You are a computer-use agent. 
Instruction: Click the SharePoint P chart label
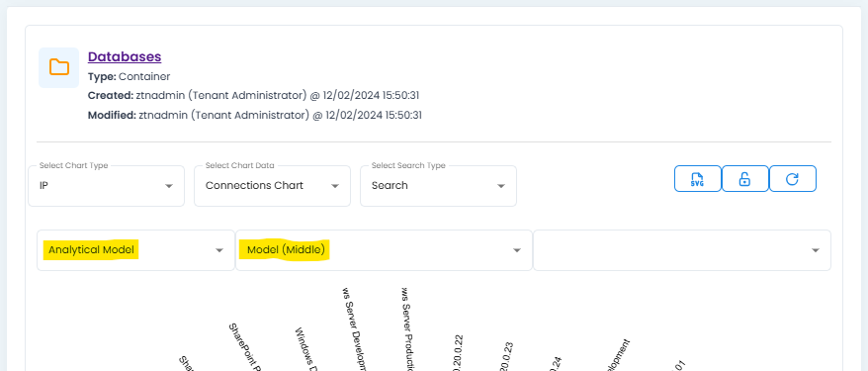click(x=244, y=347)
